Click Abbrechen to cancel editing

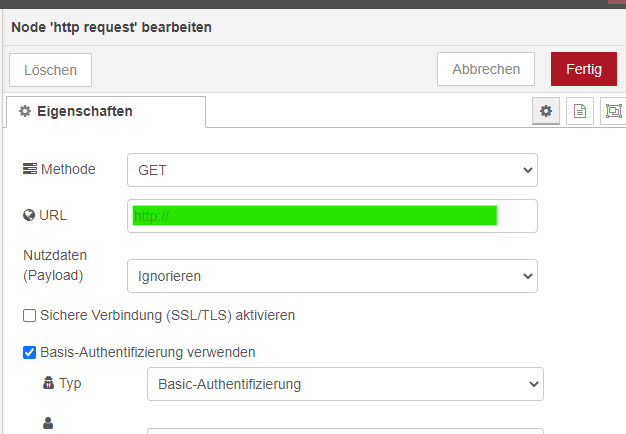[x=486, y=69]
